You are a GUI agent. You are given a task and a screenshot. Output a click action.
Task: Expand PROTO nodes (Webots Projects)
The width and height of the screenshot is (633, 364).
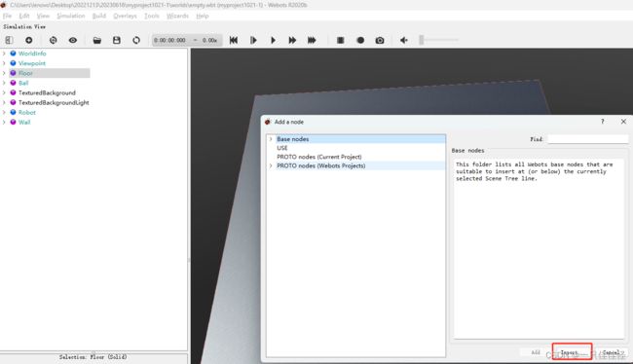[x=271, y=165]
